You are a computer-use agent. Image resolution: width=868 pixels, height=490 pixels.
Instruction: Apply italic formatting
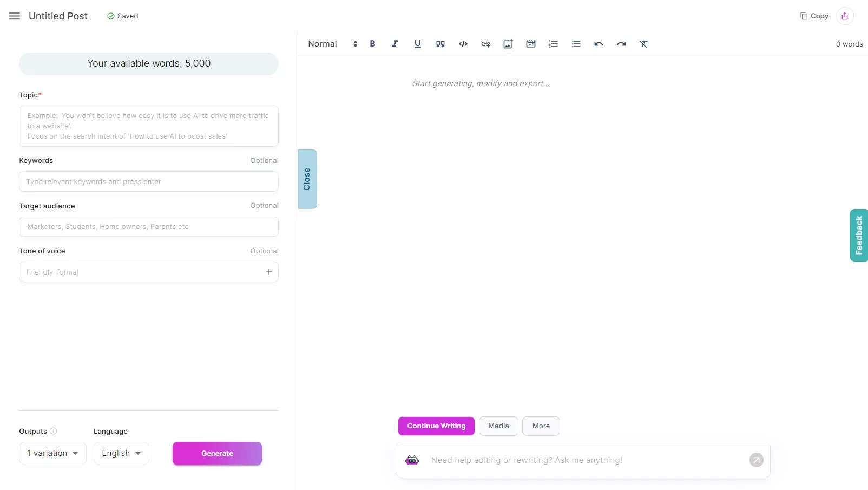click(x=395, y=44)
